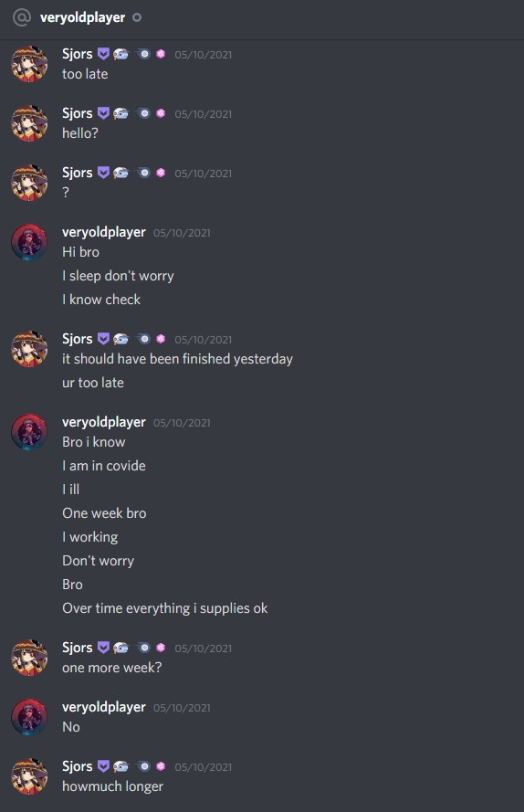Click the veryoldplayer username above "Bro i know"
Screen dimensions: 524x812
[104, 422]
